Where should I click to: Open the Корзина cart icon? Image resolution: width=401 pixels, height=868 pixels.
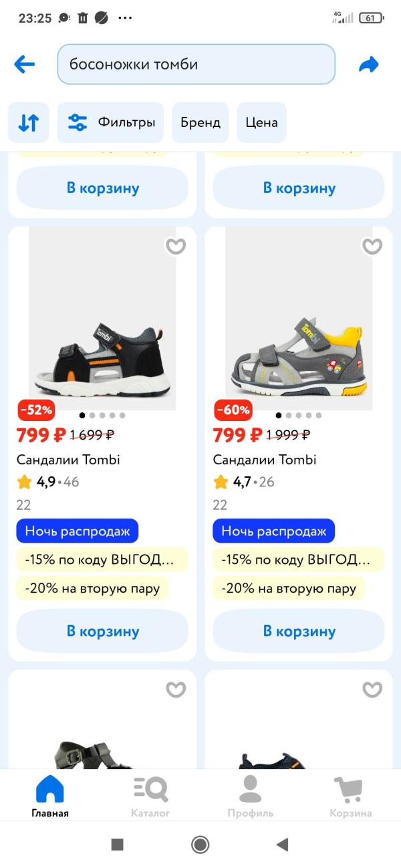pos(350,796)
